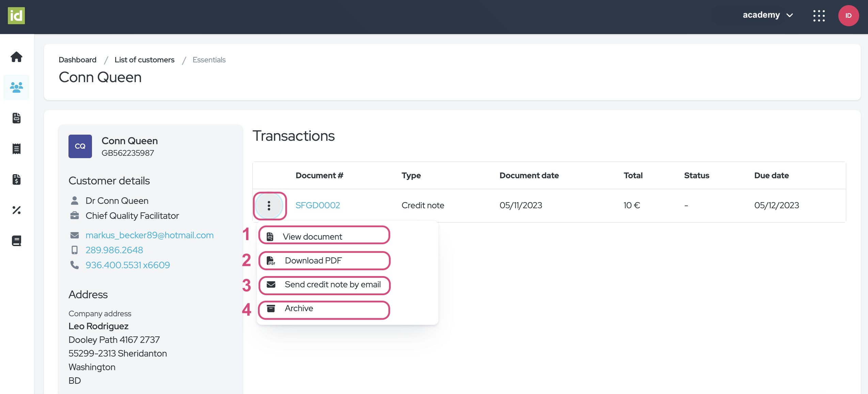868x394 pixels.
Task: Select View document from the menu
Action: click(x=312, y=237)
